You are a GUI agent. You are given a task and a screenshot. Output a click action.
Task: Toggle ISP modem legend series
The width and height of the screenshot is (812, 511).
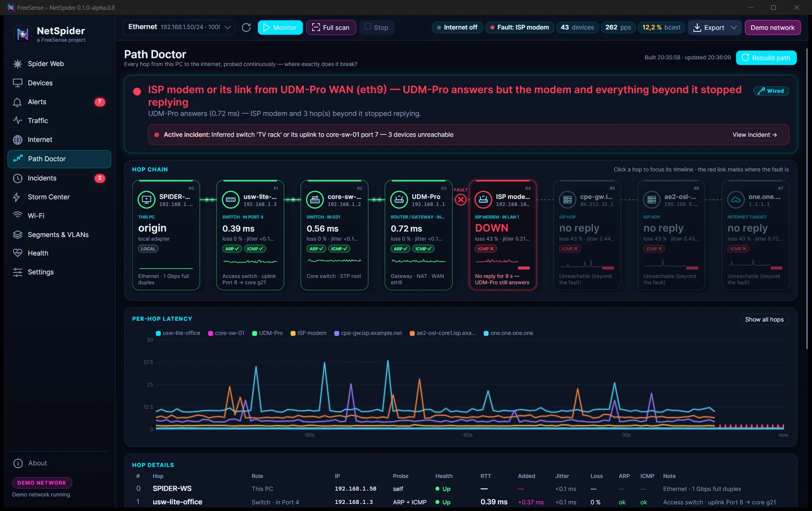[309, 333]
